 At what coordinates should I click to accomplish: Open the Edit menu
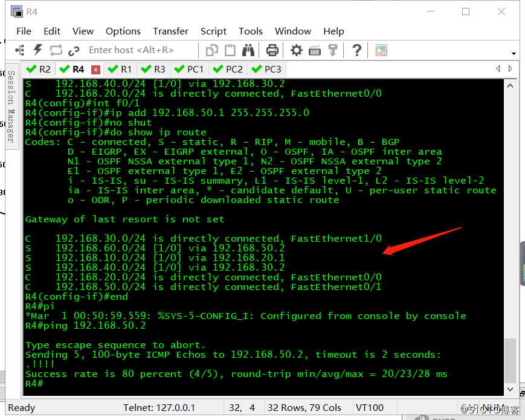(52, 31)
